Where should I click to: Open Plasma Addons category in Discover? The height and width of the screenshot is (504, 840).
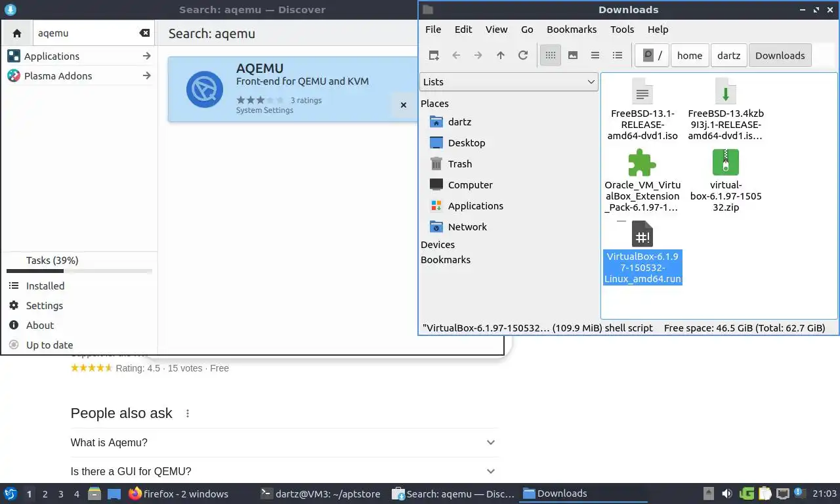[79, 76]
